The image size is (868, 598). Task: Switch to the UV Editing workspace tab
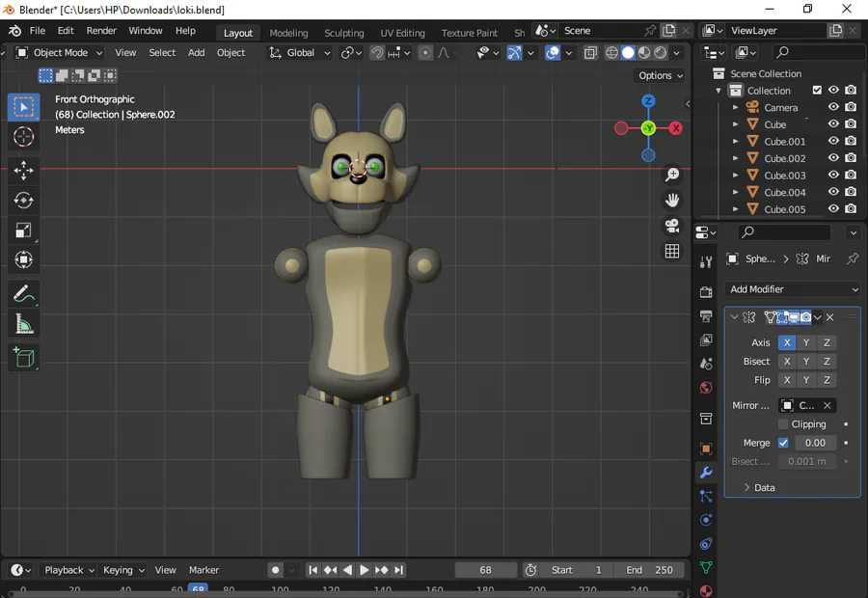coord(402,33)
